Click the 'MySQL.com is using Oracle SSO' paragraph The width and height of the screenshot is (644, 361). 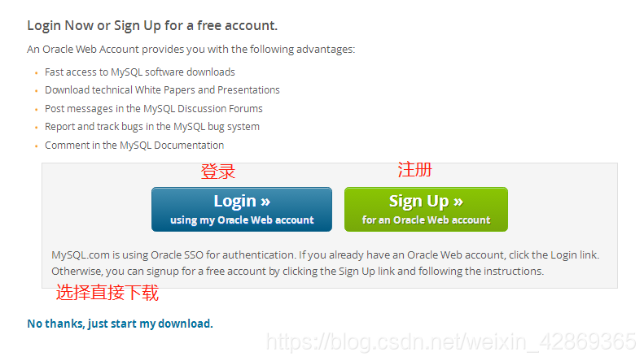(x=326, y=263)
